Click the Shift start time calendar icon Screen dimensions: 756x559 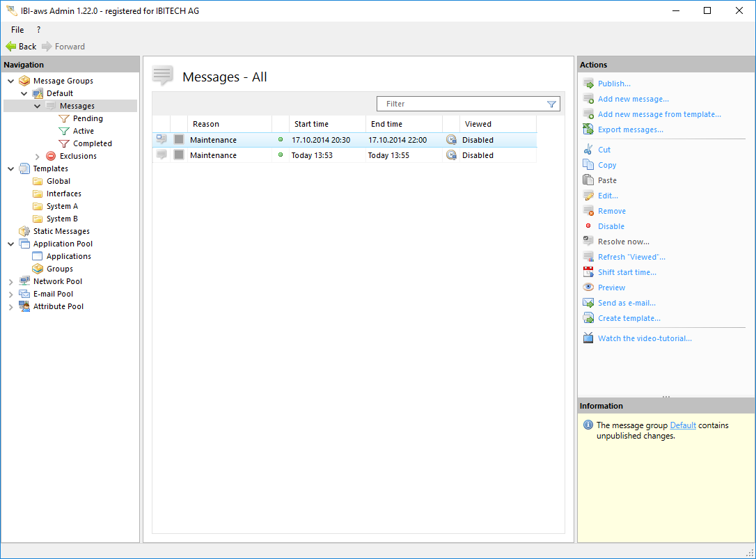tap(588, 272)
